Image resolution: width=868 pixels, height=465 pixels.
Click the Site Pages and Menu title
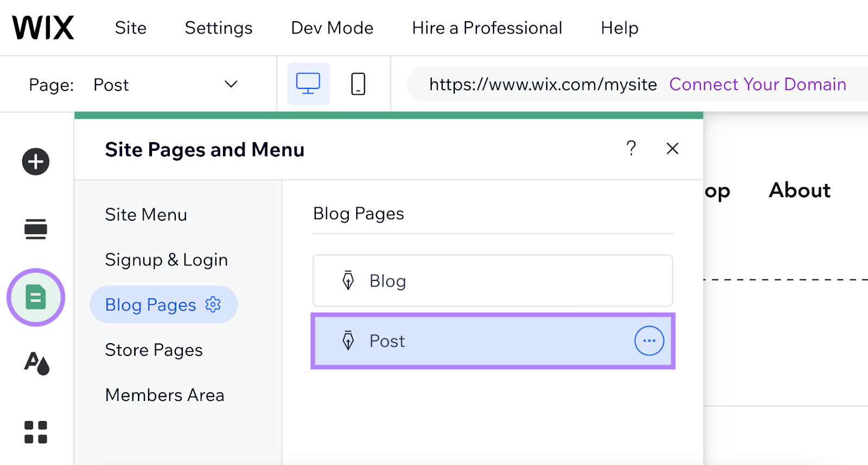pyautogui.click(x=205, y=150)
